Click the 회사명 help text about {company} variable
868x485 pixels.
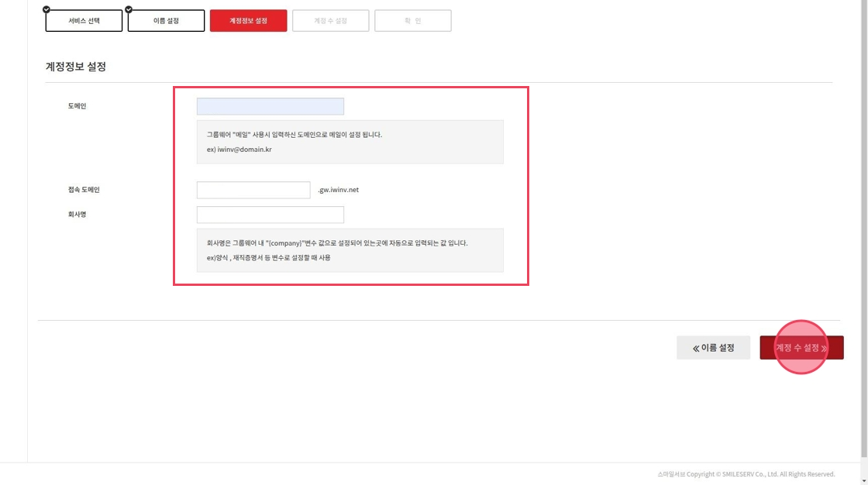(x=337, y=243)
